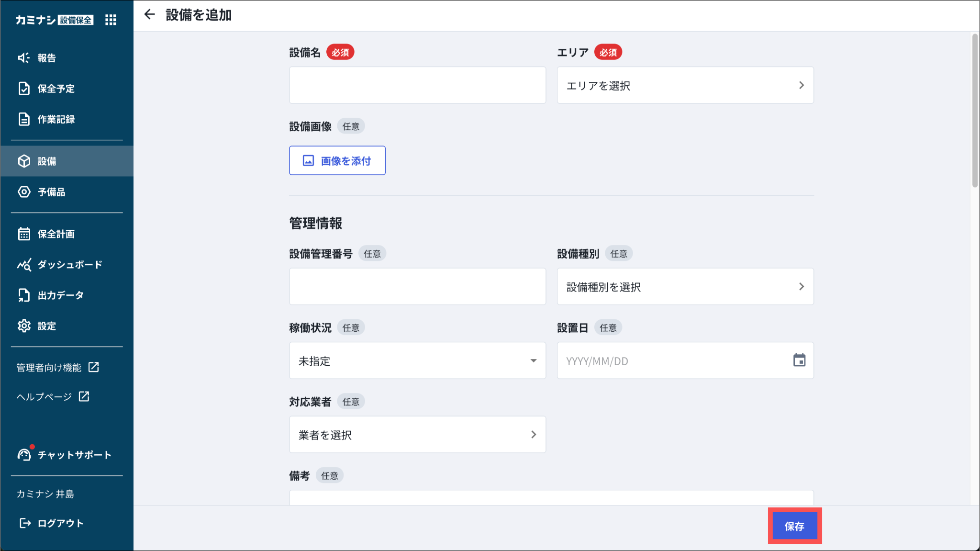The width and height of the screenshot is (980, 551).
Task: Click the back arrow next to 設備を追加
Action: pos(150,15)
